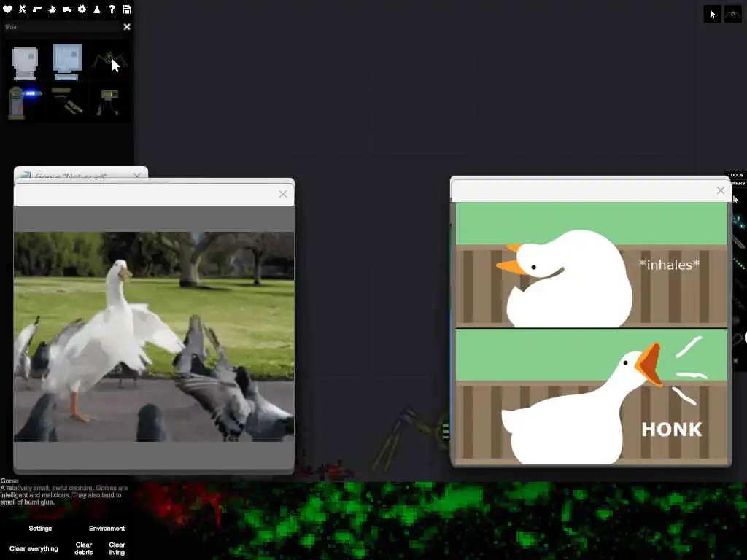Close the HONK goose comic window
The width and height of the screenshot is (747, 560).
720,190
